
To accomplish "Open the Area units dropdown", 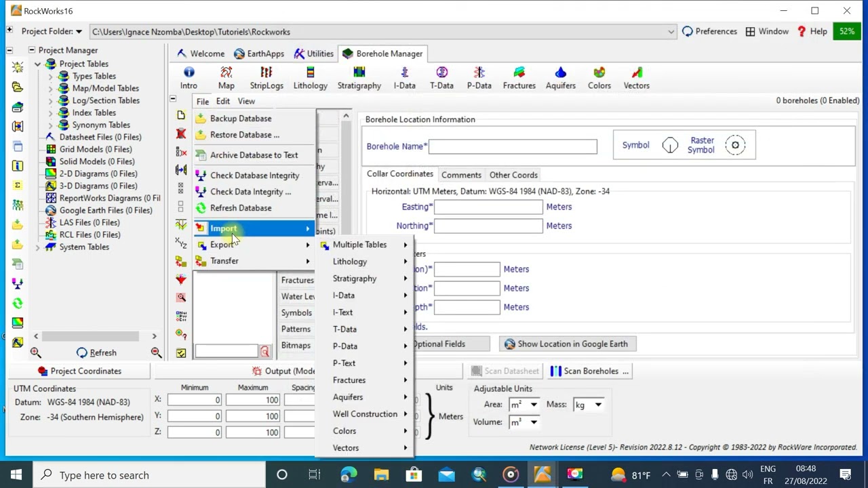I will pos(534,405).
